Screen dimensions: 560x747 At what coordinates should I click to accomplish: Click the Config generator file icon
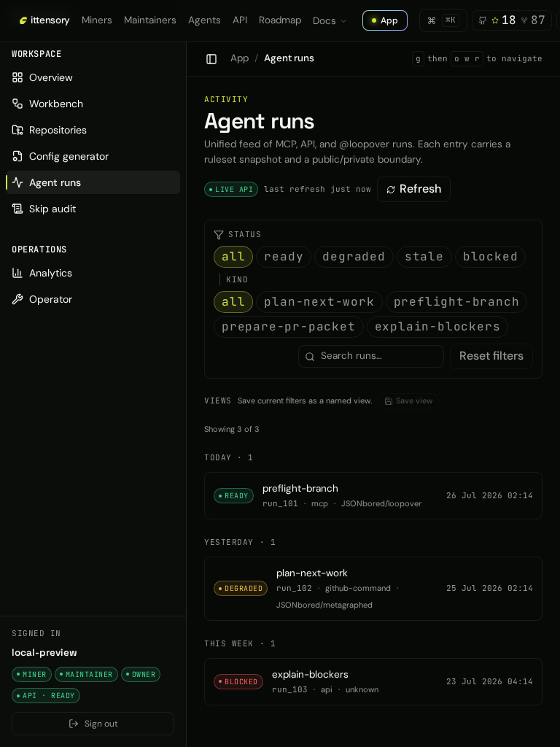point(17,156)
